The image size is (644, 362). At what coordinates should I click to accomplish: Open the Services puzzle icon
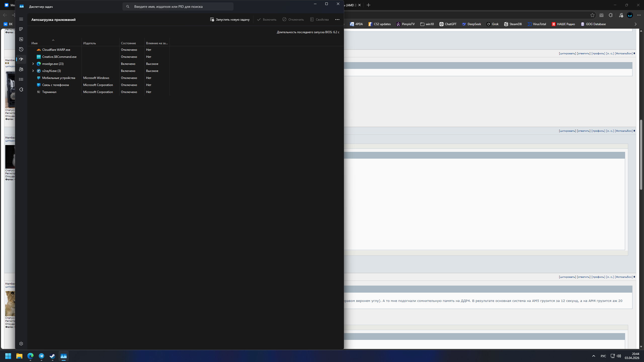(x=21, y=89)
